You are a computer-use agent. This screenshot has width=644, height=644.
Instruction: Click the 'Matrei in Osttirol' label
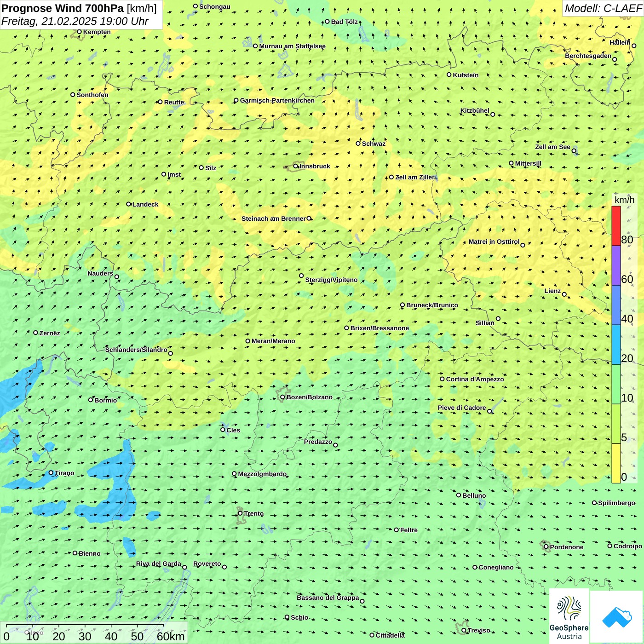click(494, 241)
